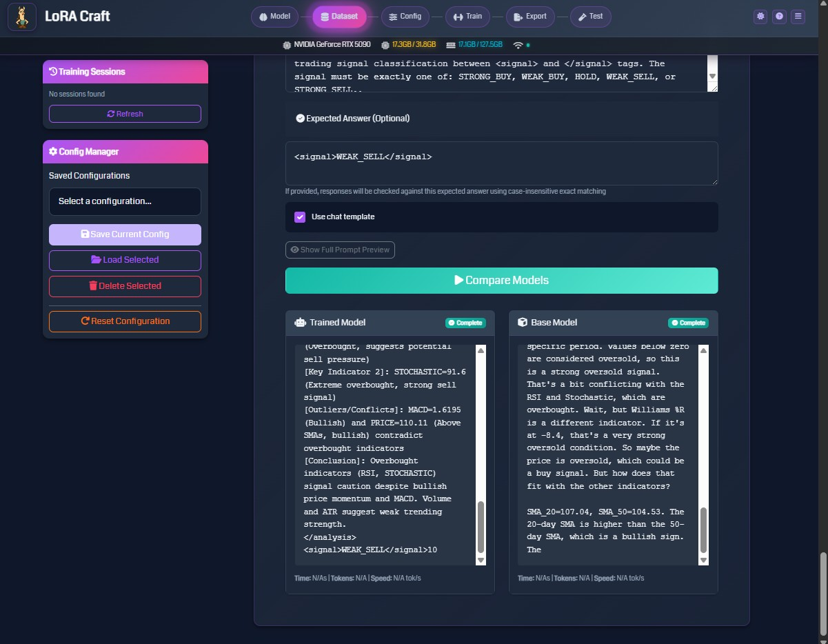Uncheck the Use chat template checkbox
Screen dimensions: 828x644
[x=300, y=217]
